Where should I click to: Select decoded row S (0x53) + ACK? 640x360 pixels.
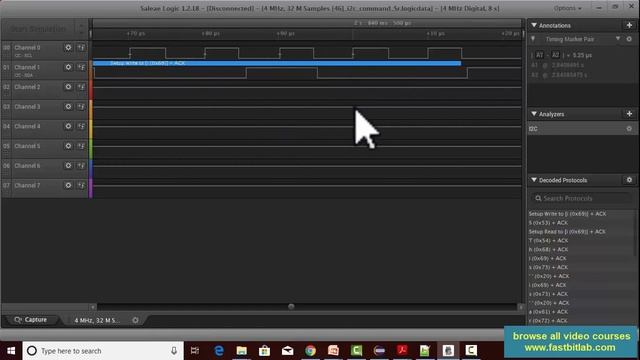pos(548,223)
